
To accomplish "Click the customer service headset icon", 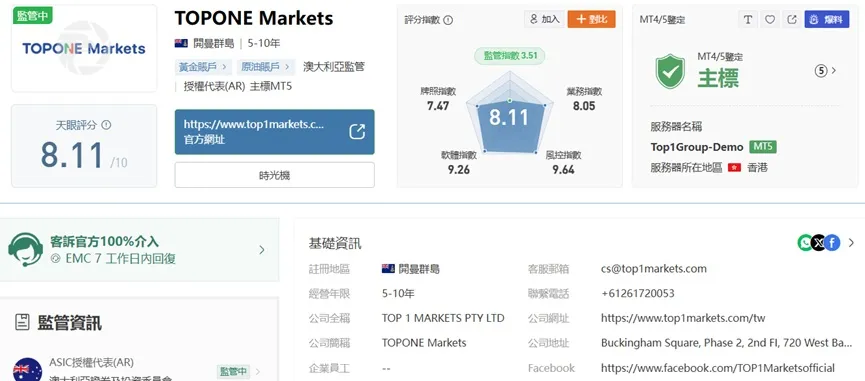I will (x=25, y=249).
